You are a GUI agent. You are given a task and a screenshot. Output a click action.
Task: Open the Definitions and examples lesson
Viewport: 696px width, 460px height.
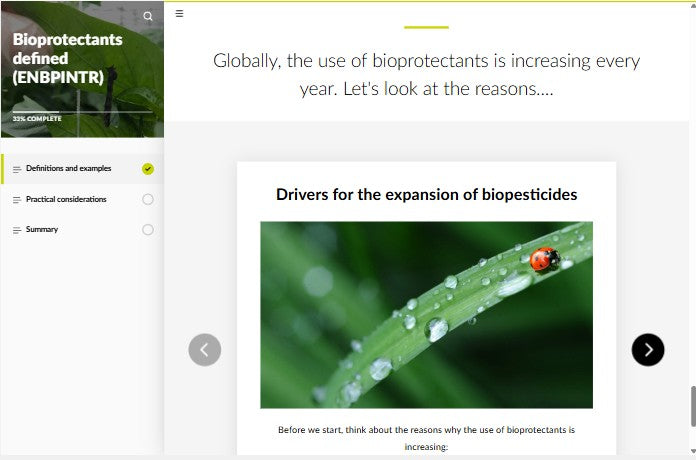point(68,169)
